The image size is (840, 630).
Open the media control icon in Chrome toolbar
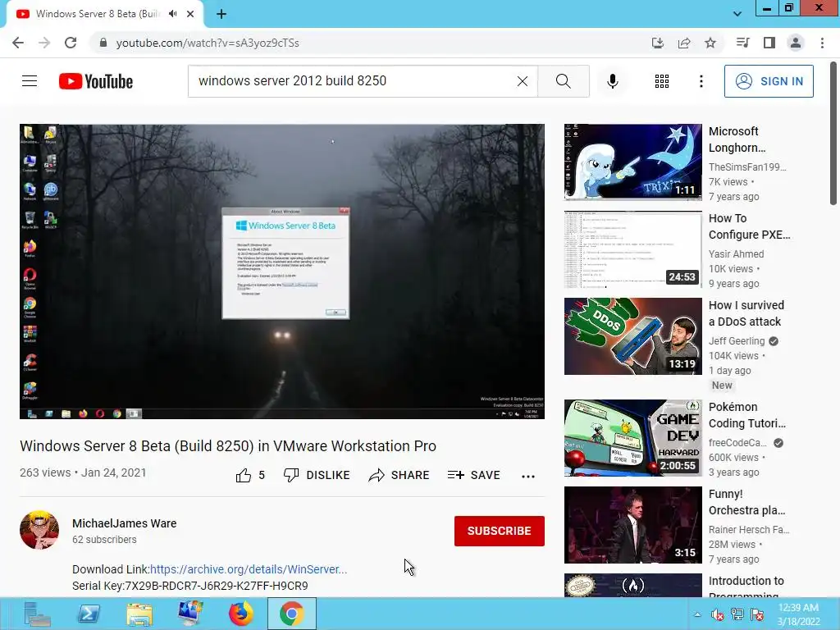(742, 43)
